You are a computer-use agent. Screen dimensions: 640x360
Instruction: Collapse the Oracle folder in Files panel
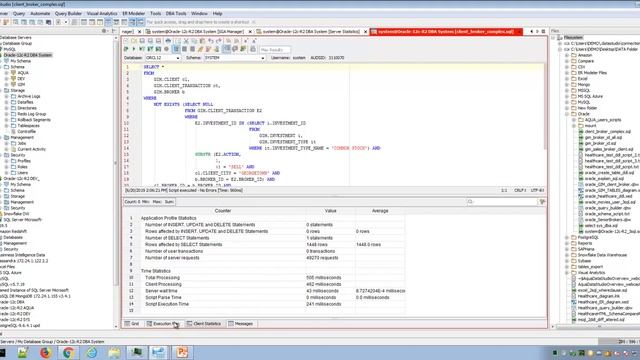click(567, 114)
